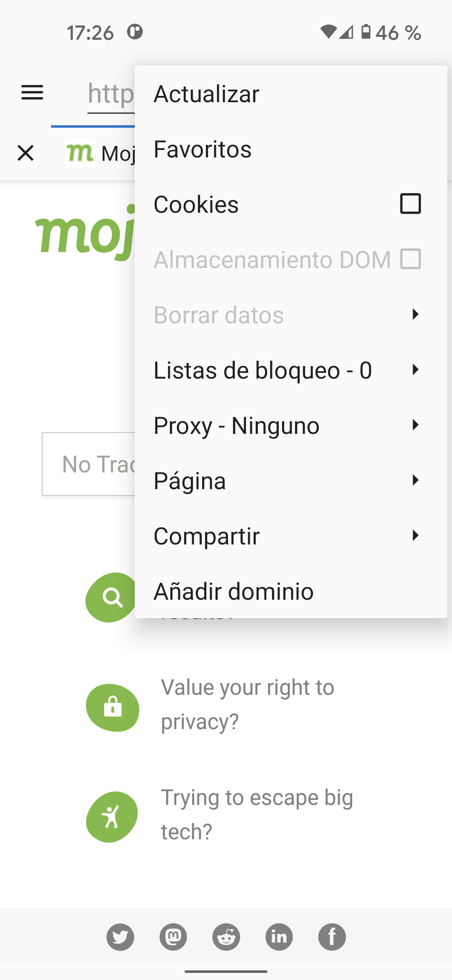Toggle the Almacenamiento DOM checkbox

point(410,259)
